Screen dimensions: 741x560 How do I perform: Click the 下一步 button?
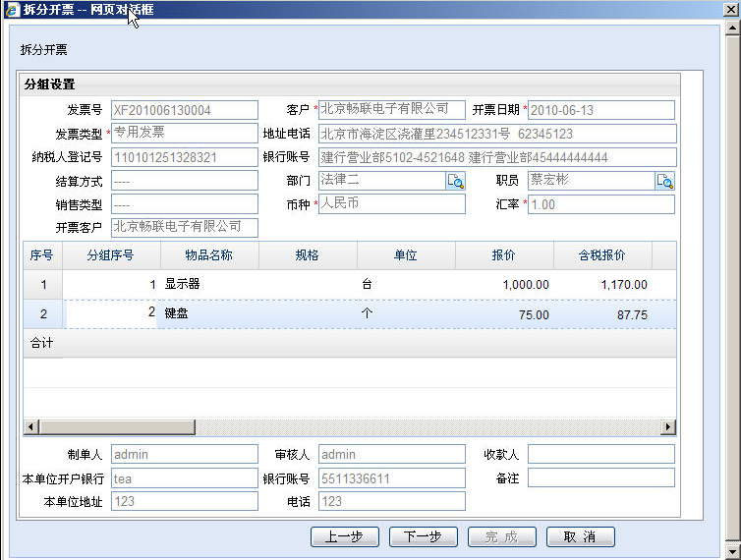pyautogui.click(x=423, y=536)
